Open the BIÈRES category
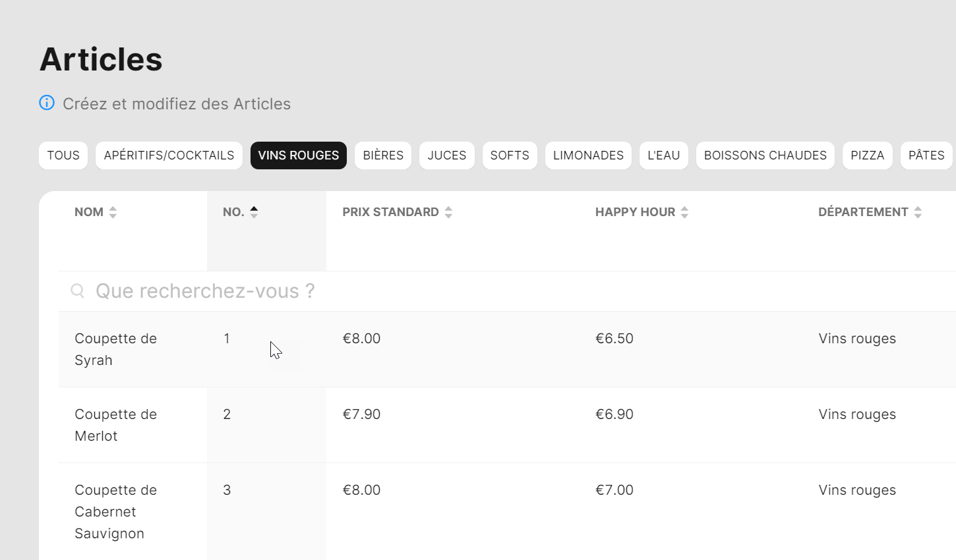The height and width of the screenshot is (560, 956). 383,155
